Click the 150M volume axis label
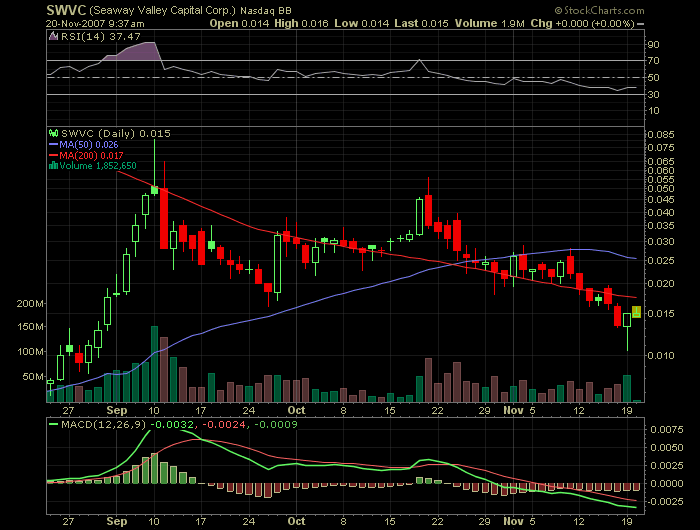700x530 pixels. [x=30, y=327]
